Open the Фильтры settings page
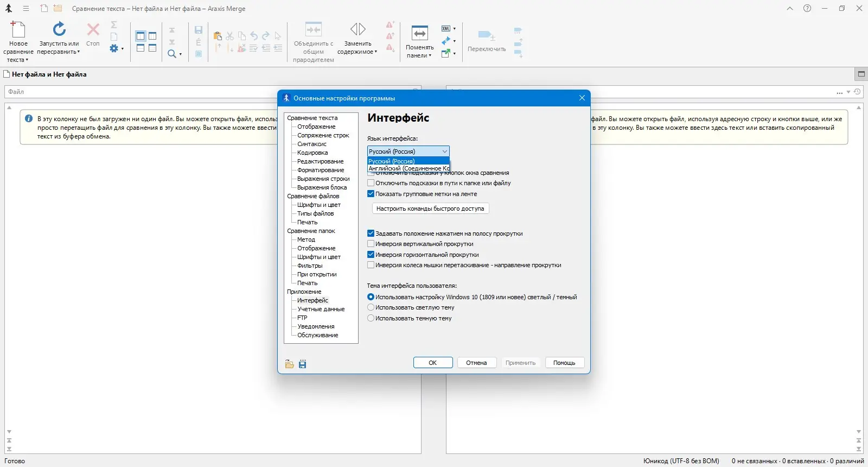Image resolution: width=868 pixels, height=467 pixels. coord(310,266)
